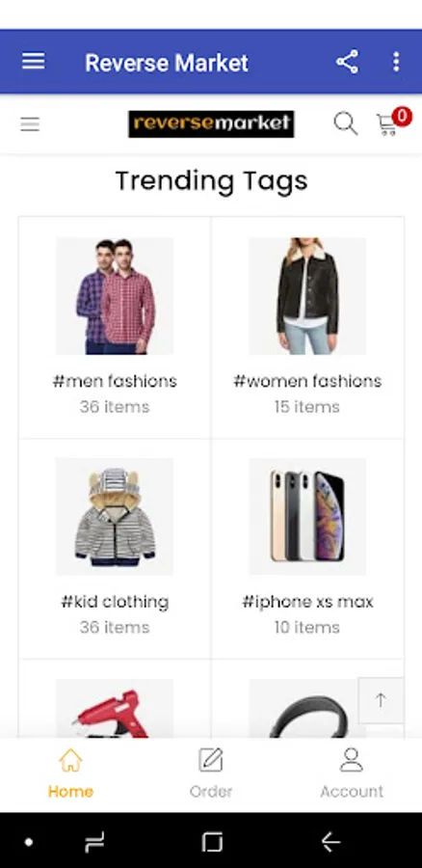422x868 pixels.
Task: Open the gray site navigation menu icon
Action: [x=30, y=124]
